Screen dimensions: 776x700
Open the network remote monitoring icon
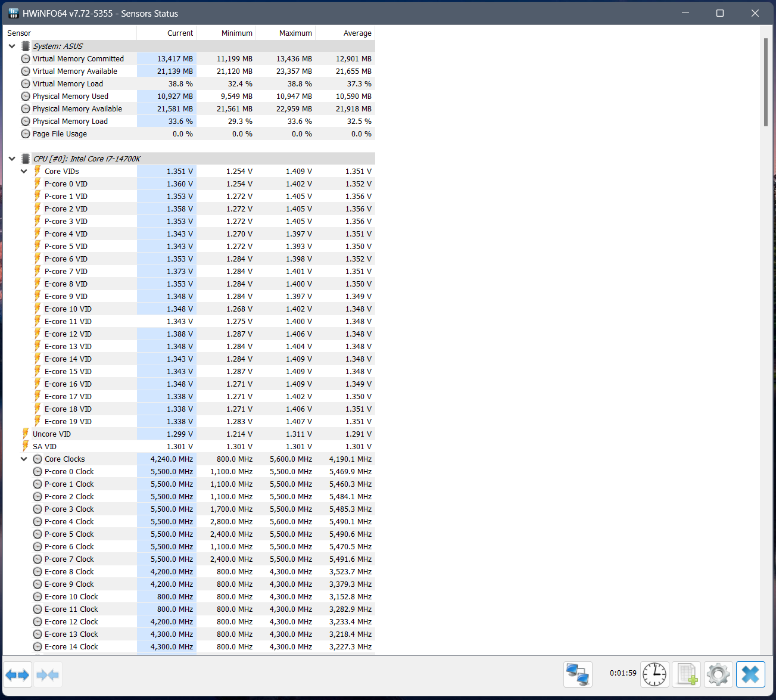click(578, 674)
